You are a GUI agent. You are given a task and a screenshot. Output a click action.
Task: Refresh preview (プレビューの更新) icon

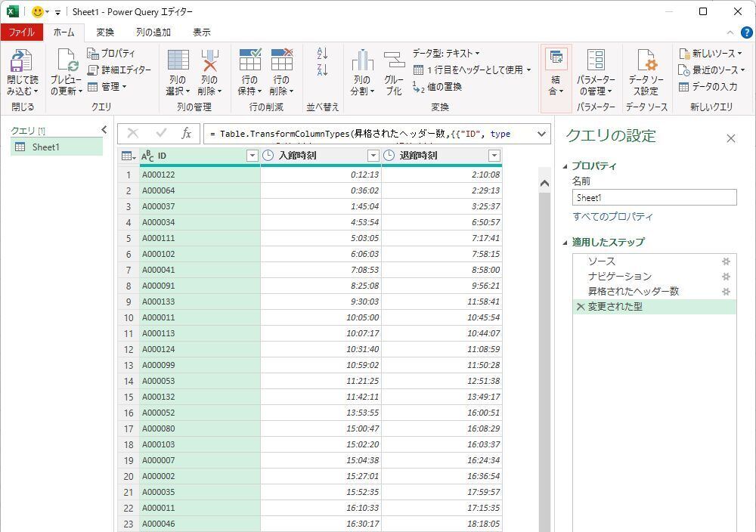[67, 60]
